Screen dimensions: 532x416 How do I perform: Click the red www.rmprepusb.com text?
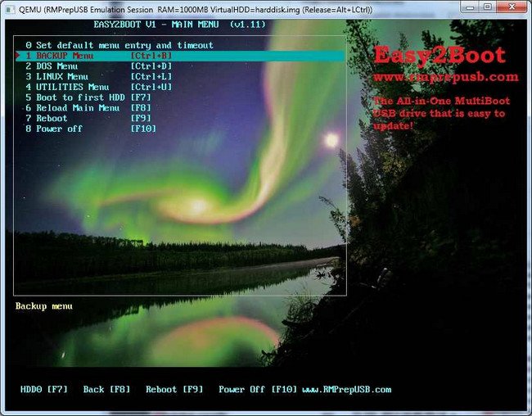[x=446, y=78]
